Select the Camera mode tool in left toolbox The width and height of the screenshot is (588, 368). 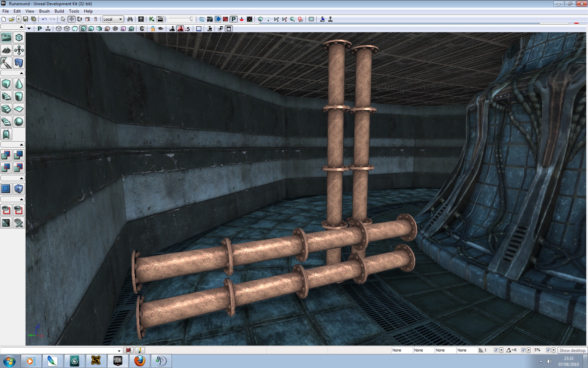(6, 38)
